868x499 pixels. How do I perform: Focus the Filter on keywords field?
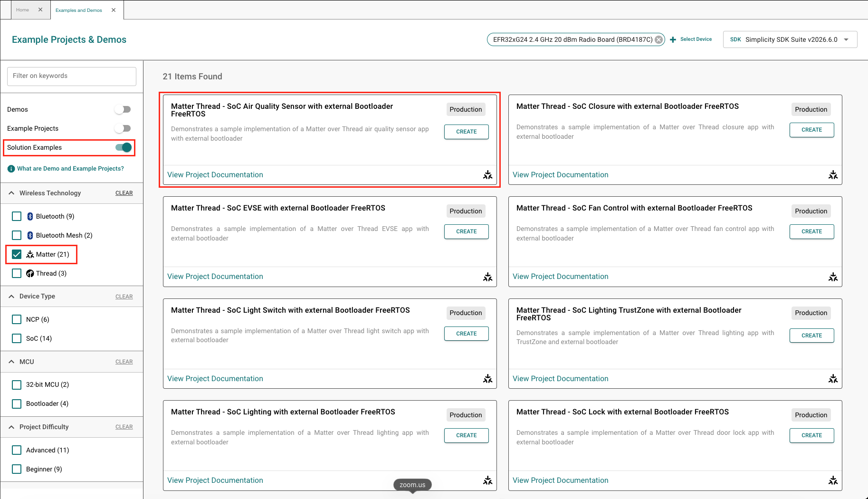pos(72,76)
